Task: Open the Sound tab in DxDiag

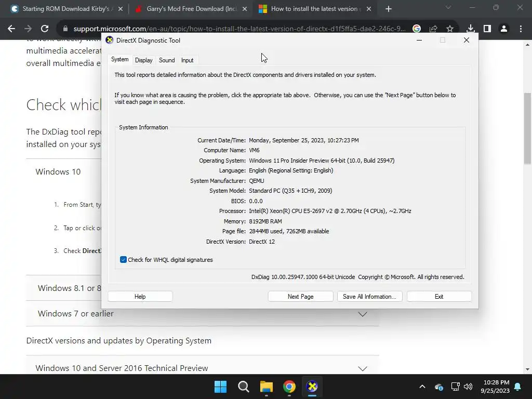Action: 167,60
